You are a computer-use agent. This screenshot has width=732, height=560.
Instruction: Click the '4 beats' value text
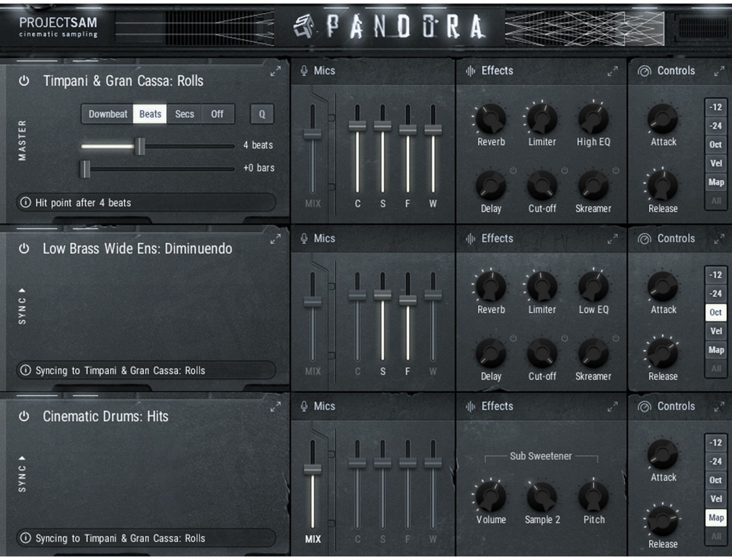point(258,145)
